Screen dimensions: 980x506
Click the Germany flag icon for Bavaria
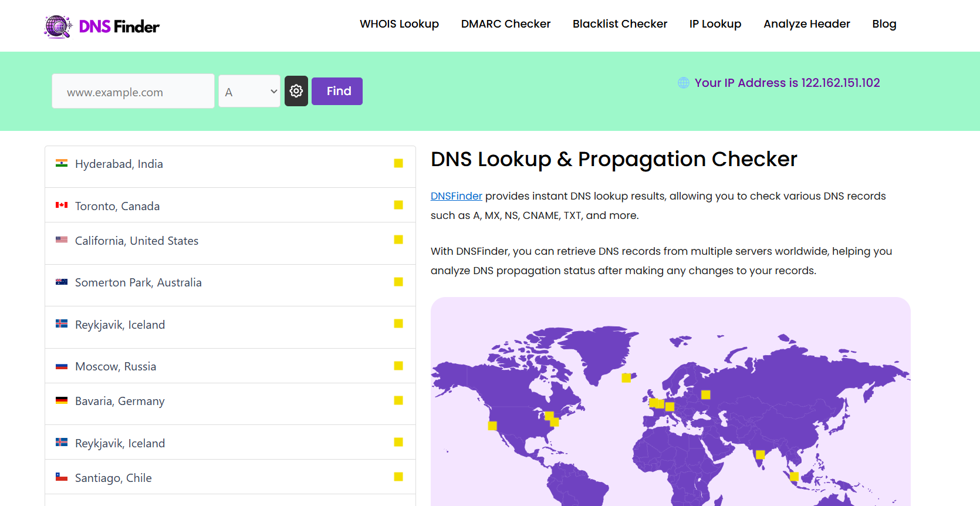pos(62,400)
